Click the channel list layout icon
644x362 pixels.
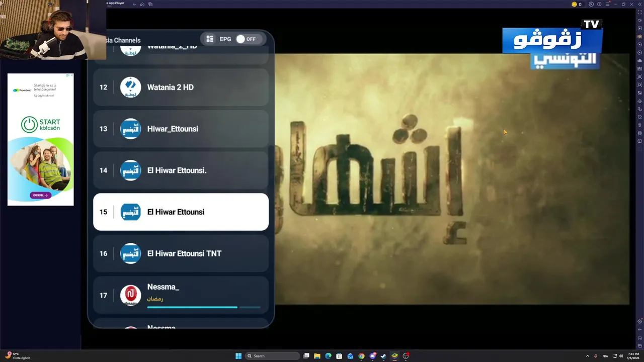(210, 39)
